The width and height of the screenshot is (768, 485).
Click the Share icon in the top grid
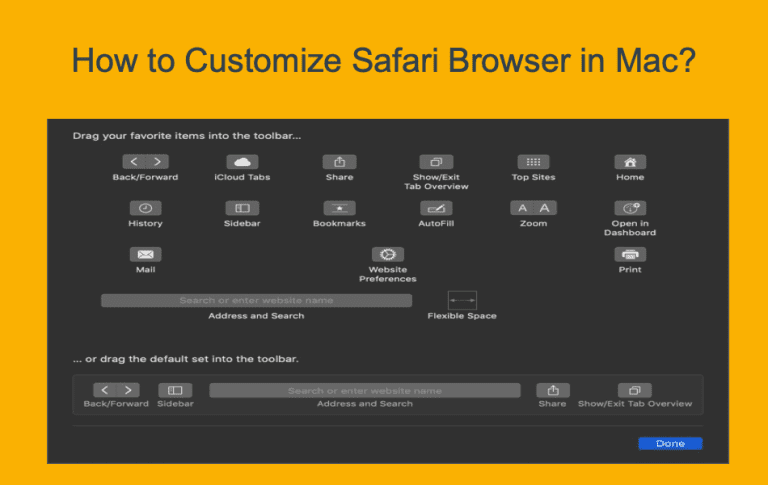click(339, 162)
